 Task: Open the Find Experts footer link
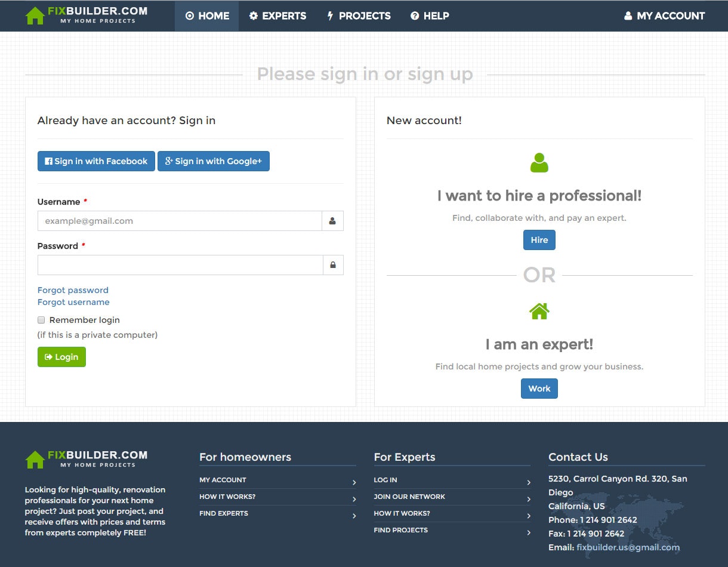click(x=224, y=513)
